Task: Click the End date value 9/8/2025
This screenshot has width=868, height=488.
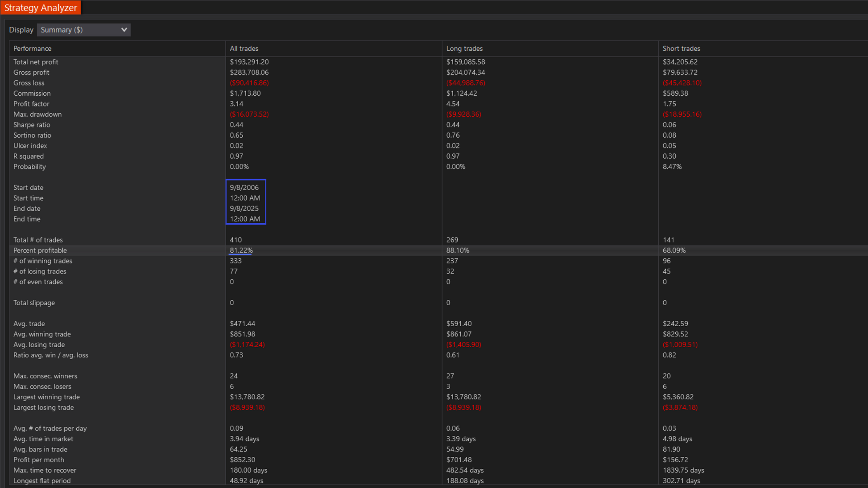Action: click(244, 209)
